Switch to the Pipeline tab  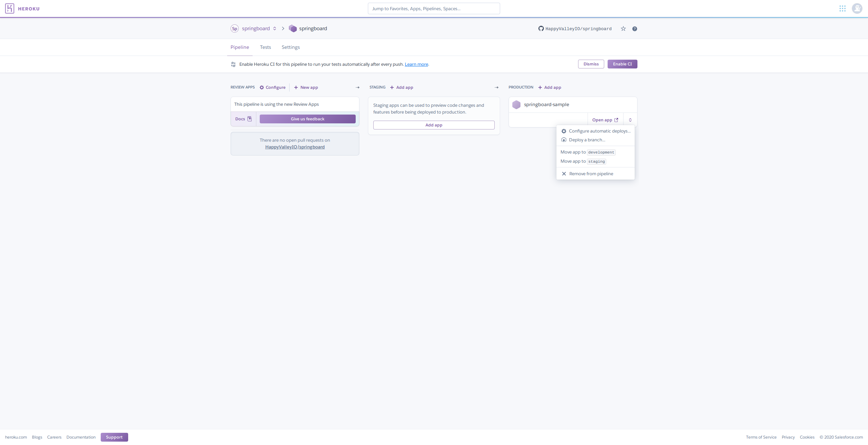tap(240, 47)
